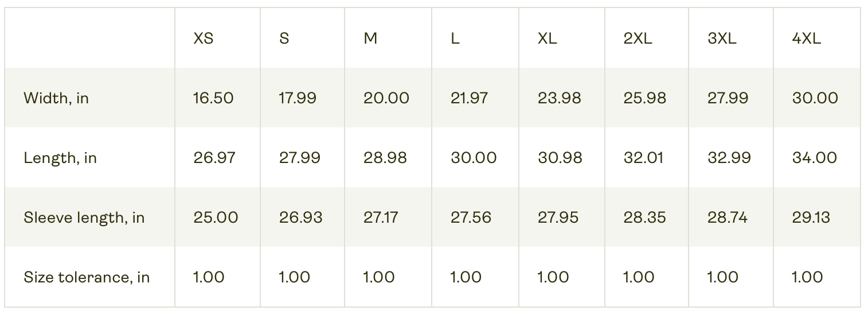
Task: Select the 4XL size column header
Action: [806, 38]
